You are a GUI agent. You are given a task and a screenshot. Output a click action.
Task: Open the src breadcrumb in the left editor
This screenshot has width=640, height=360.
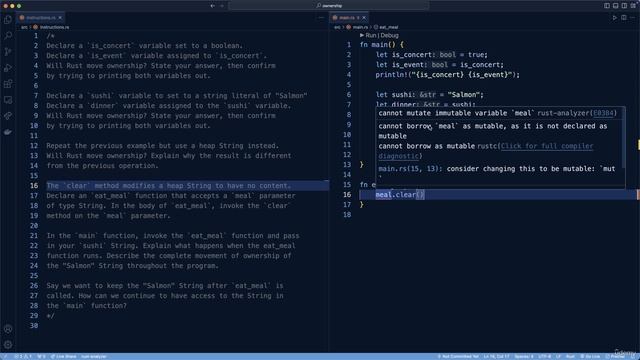(x=24, y=27)
